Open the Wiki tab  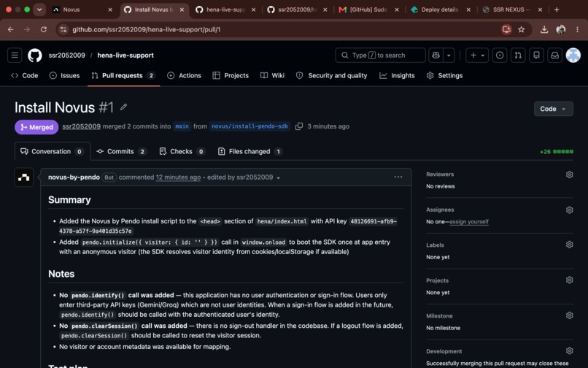click(273, 75)
